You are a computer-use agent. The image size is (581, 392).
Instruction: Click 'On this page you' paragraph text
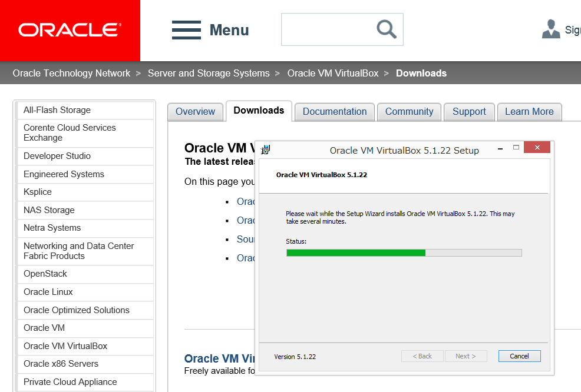pos(220,182)
